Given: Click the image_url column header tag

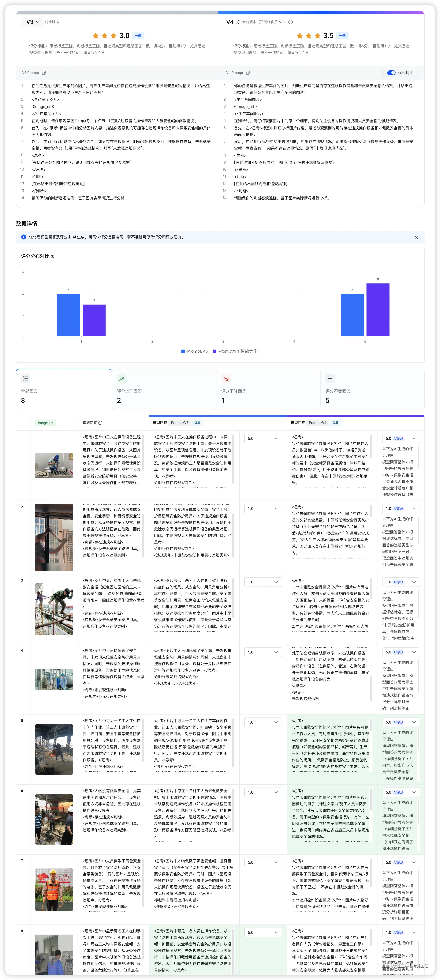Looking at the screenshot, I should point(46,423).
